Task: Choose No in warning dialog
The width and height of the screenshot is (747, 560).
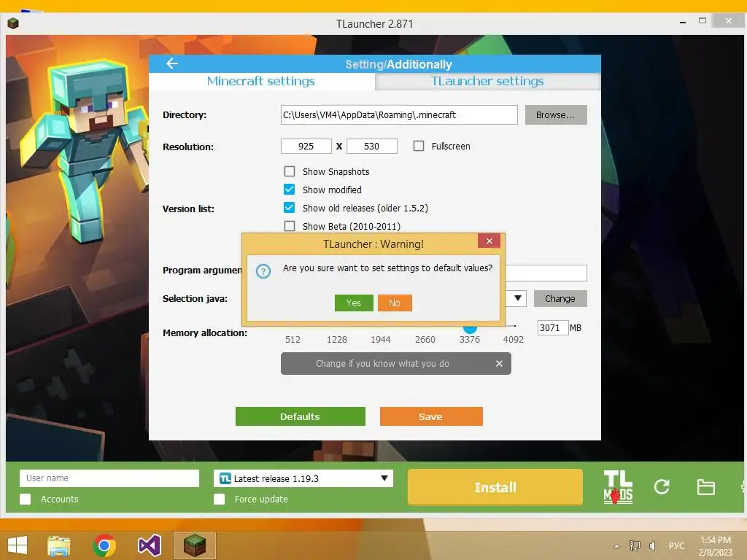Action: pos(395,303)
